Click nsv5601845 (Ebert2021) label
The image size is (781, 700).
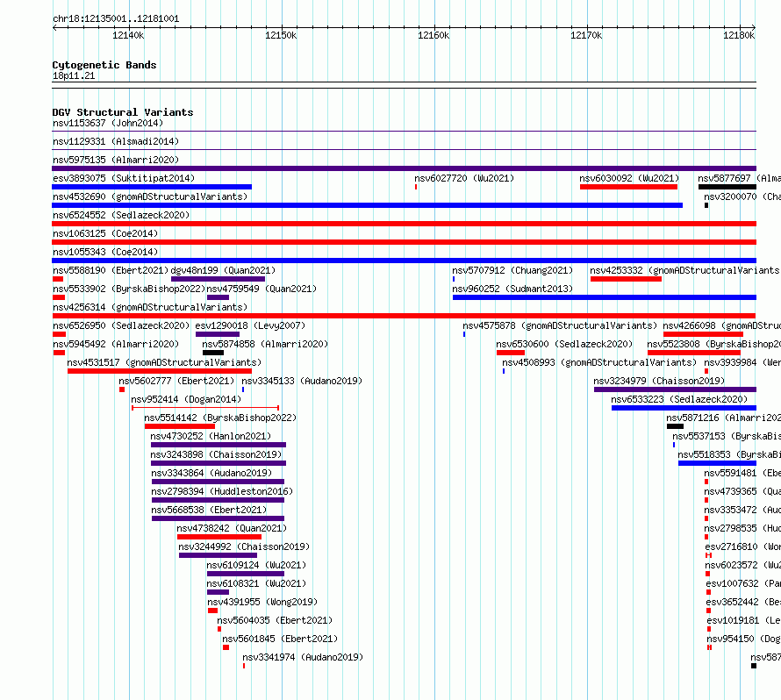coord(280,639)
